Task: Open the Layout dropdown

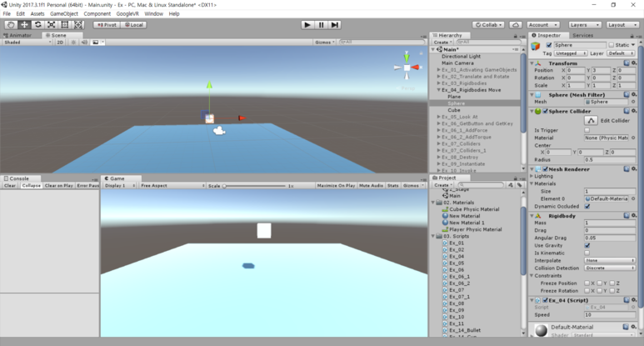Action: tap(622, 25)
